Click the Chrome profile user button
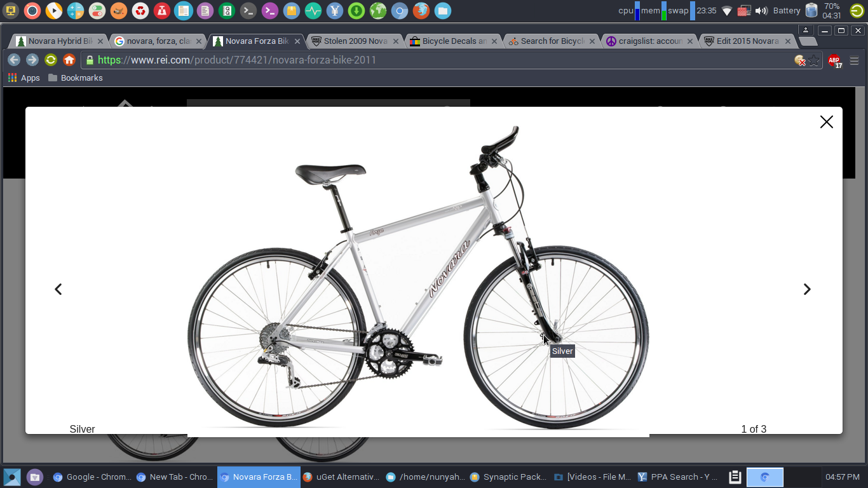Viewport: 868px width, 488px height. pos(806,30)
